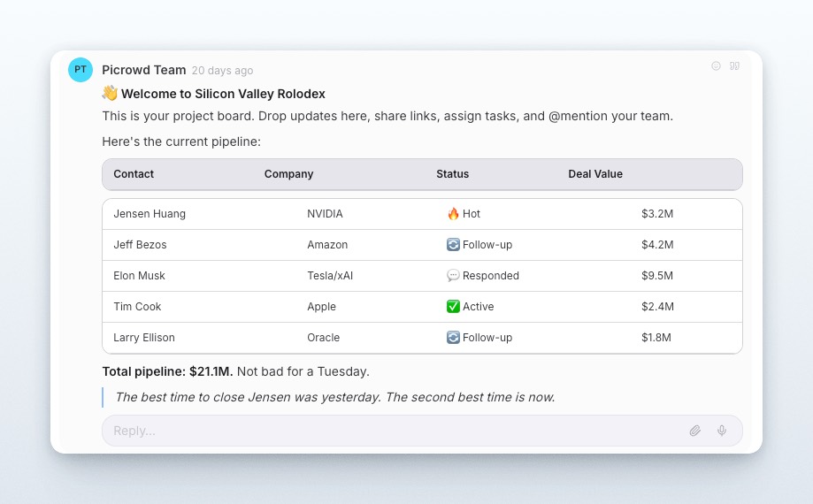Click the NVIDIA company cell
The image size is (813, 504).
(x=325, y=213)
